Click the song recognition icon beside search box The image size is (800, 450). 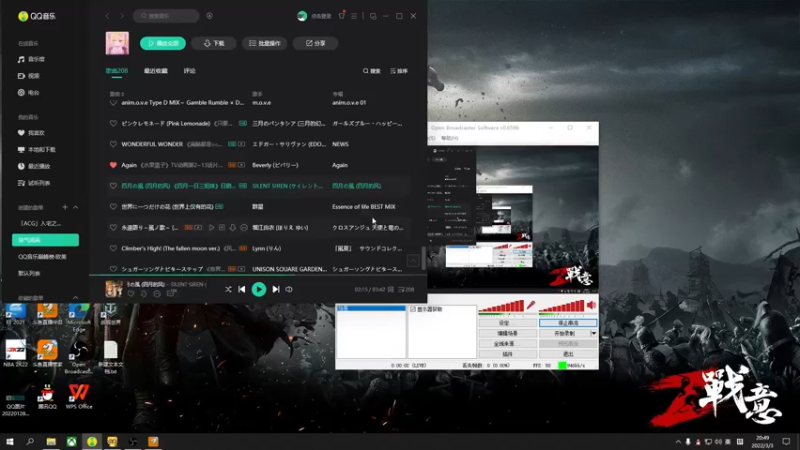point(210,16)
